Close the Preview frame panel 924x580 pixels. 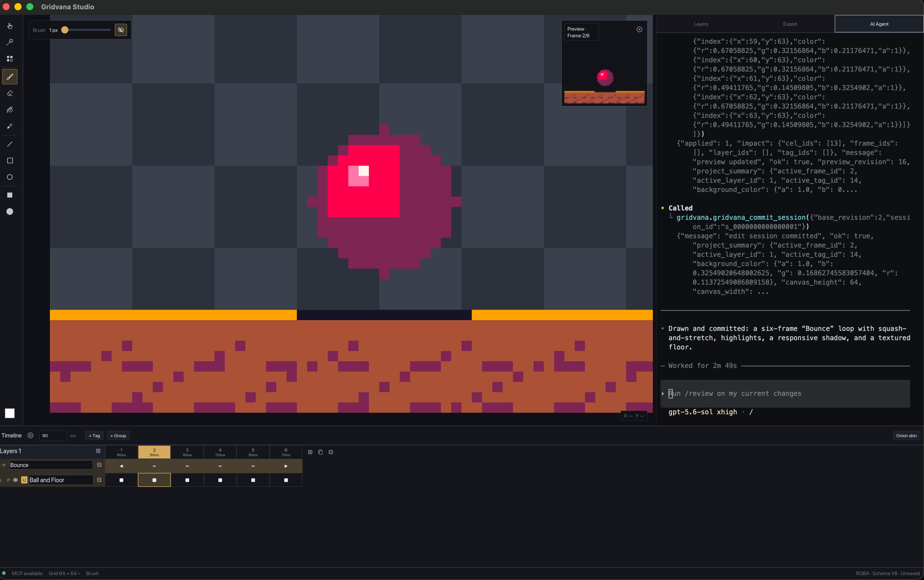pyautogui.click(x=639, y=30)
